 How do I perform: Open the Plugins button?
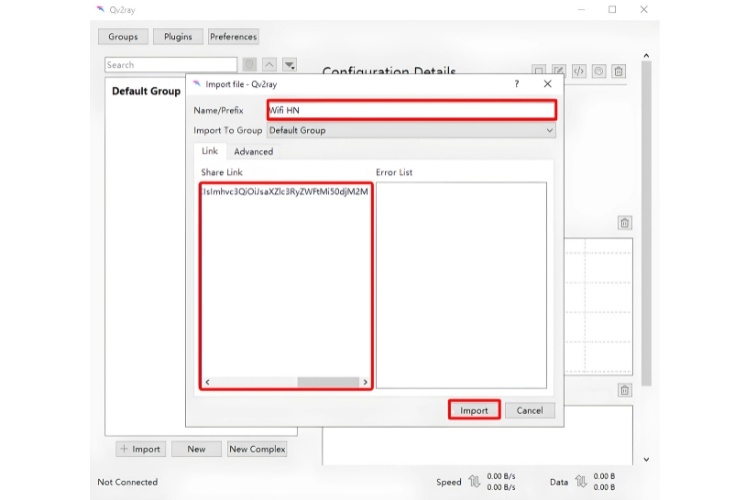point(178,37)
